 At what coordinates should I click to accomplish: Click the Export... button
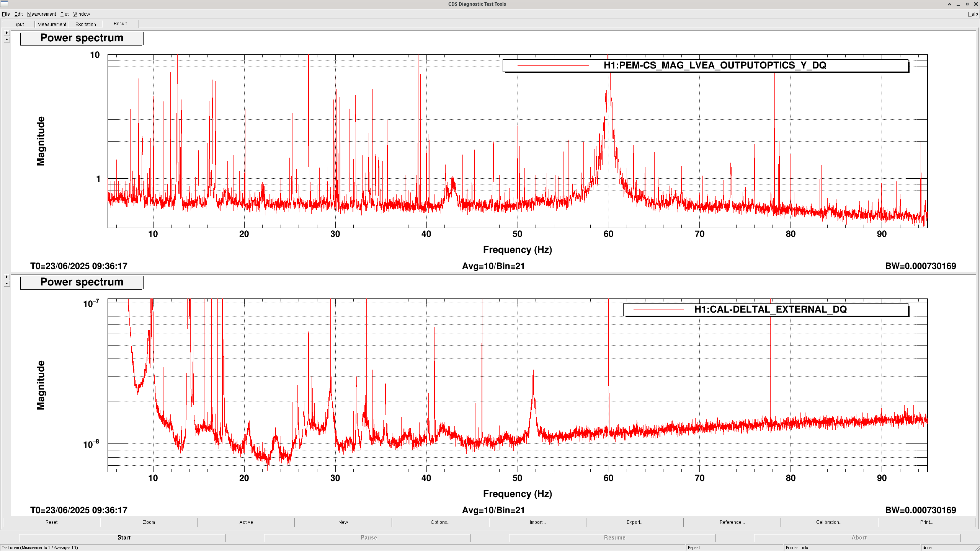635,522
